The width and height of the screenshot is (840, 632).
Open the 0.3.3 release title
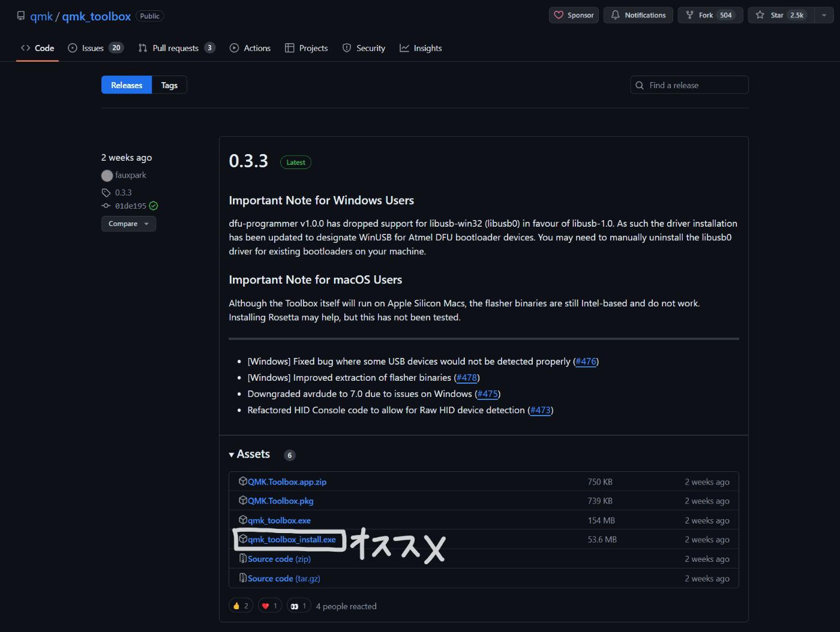click(x=248, y=161)
